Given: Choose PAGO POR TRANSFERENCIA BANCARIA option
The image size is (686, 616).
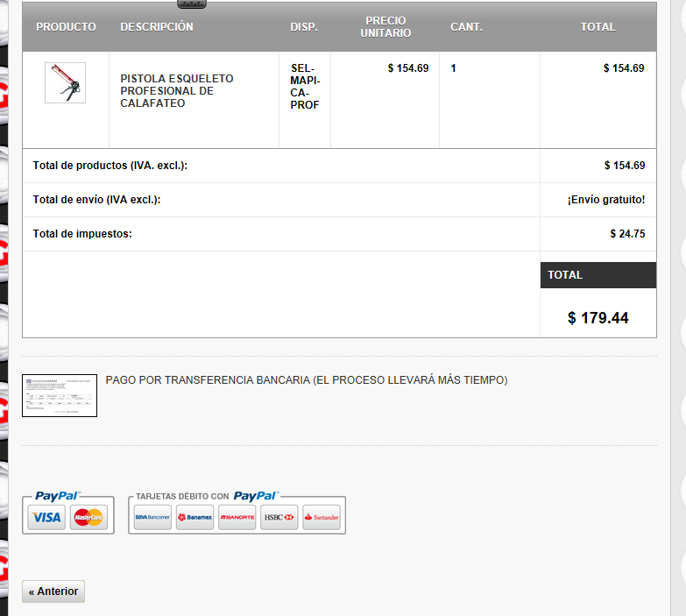Looking at the screenshot, I should click(307, 379).
